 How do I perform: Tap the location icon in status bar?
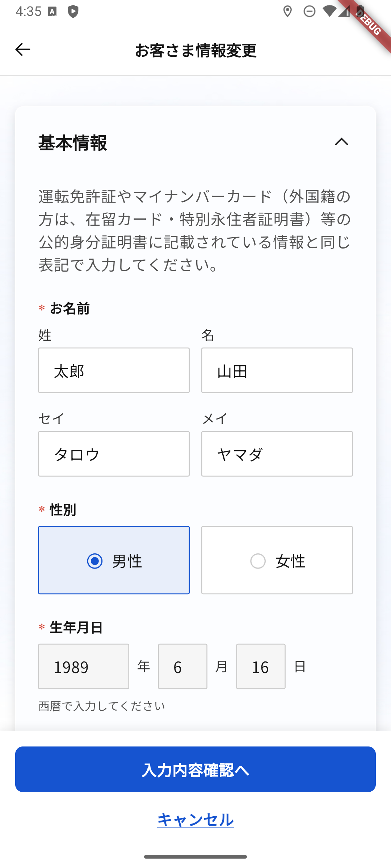tap(287, 12)
